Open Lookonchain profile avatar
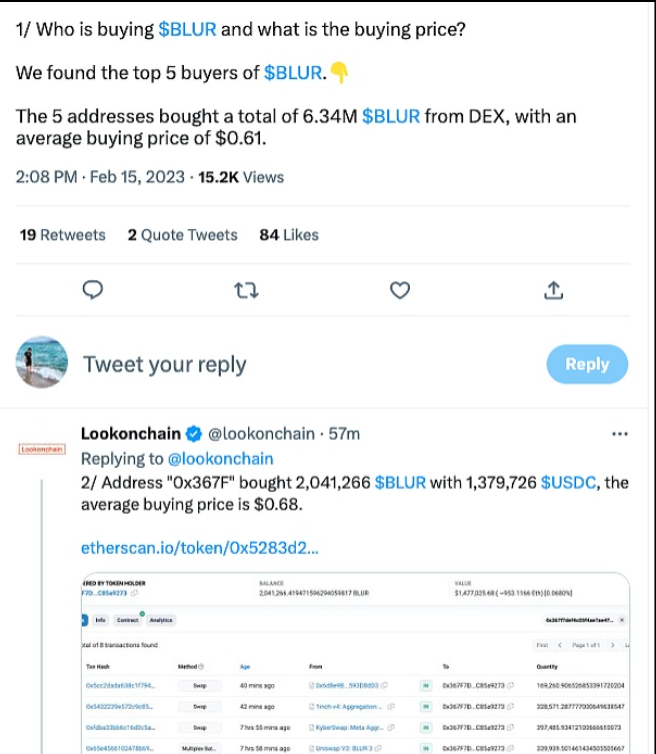 click(x=41, y=449)
